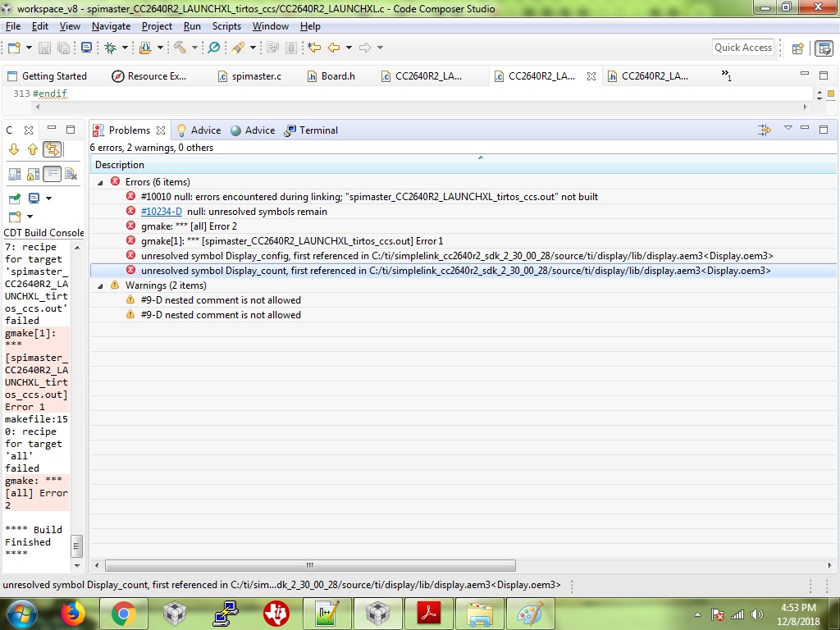Click the filter icon in the Problems view
The height and width of the screenshot is (630, 840).
[764, 130]
